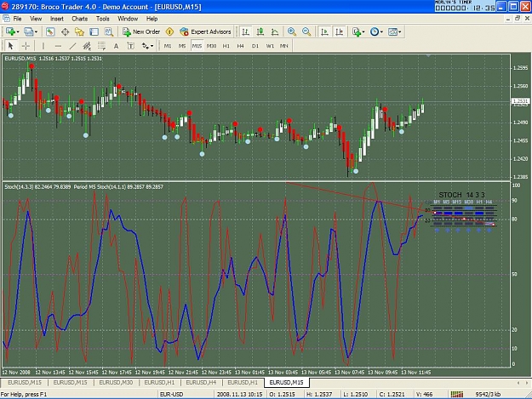
Task: Click the 9542/3 kb traffic status
Action: [488, 394]
